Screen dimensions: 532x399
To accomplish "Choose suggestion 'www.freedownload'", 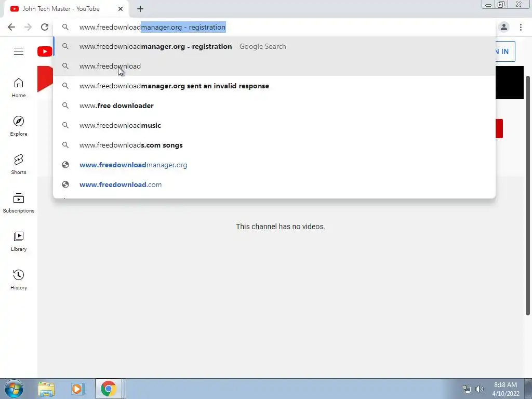I will (x=274, y=66).
